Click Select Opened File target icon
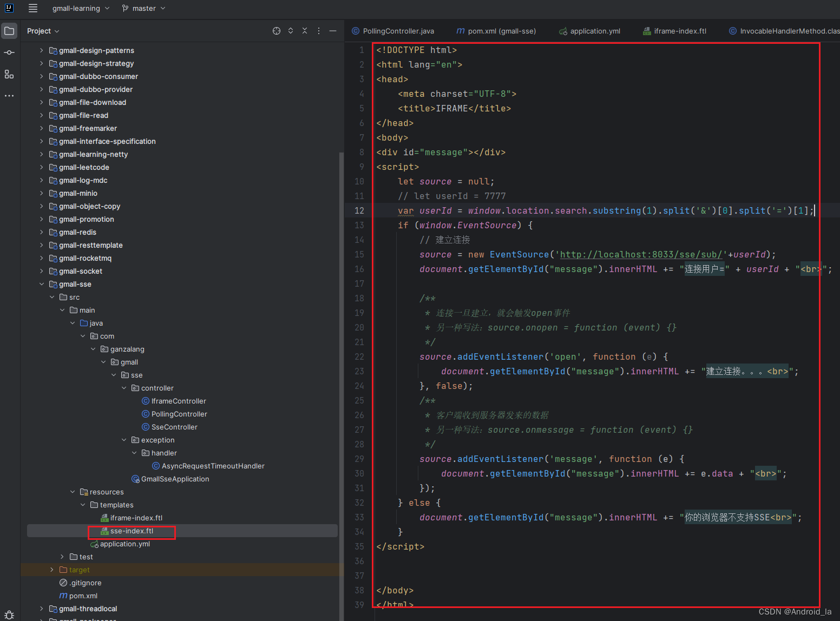 tap(277, 31)
